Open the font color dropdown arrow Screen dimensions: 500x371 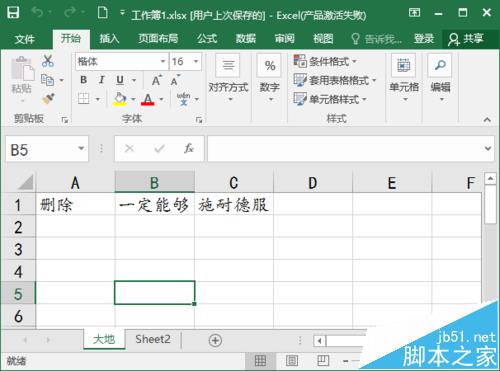161,99
